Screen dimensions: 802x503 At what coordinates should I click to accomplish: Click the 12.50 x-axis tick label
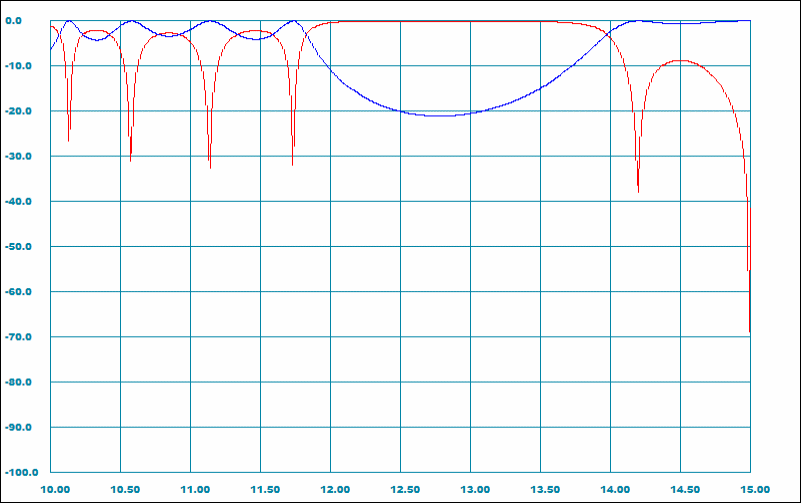(x=405, y=490)
